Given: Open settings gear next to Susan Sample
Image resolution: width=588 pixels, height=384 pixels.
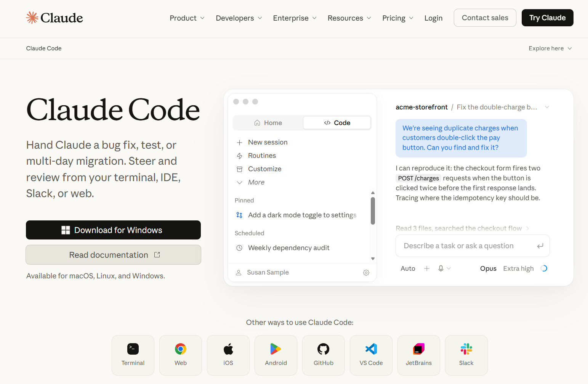Looking at the screenshot, I should click(366, 273).
